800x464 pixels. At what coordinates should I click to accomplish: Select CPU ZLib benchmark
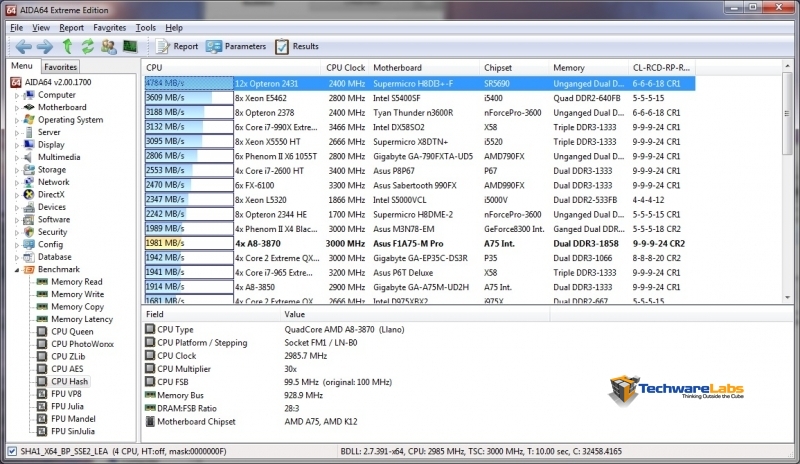(68, 356)
